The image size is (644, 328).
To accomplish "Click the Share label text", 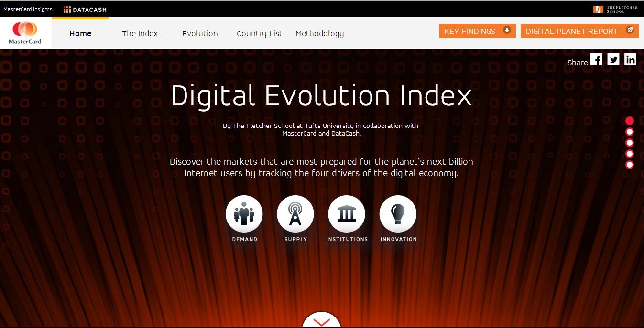I will tap(578, 63).
